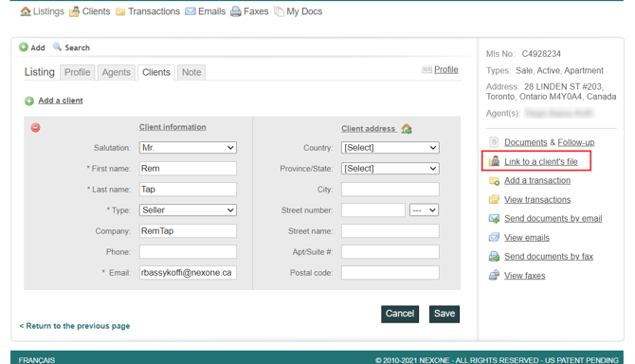The height and width of the screenshot is (364, 635).
Task: Click the Documents & Follow-up page icon
Action: [x=494, y=142]
